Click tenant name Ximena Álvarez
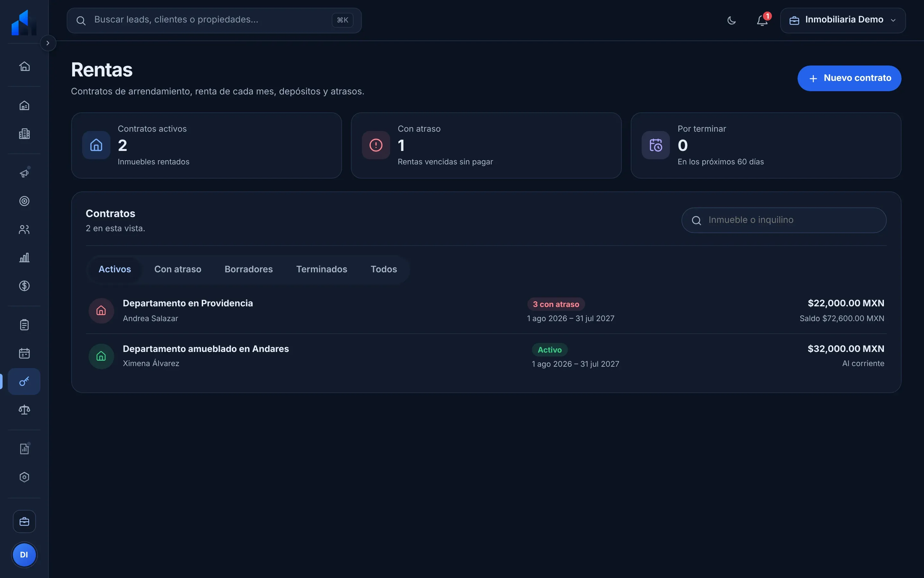This screenshot has height=578, width=924. (x=151, y=363)
